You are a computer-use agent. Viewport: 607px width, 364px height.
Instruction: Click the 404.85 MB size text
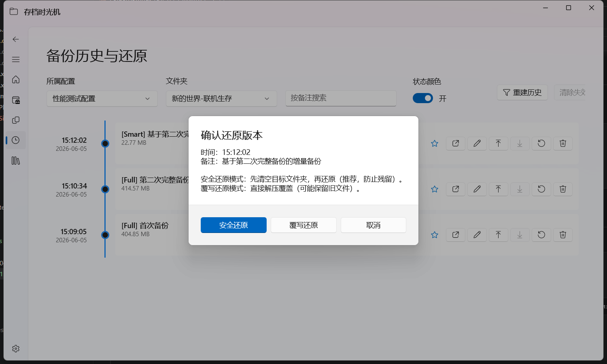(x=136, y=234)
